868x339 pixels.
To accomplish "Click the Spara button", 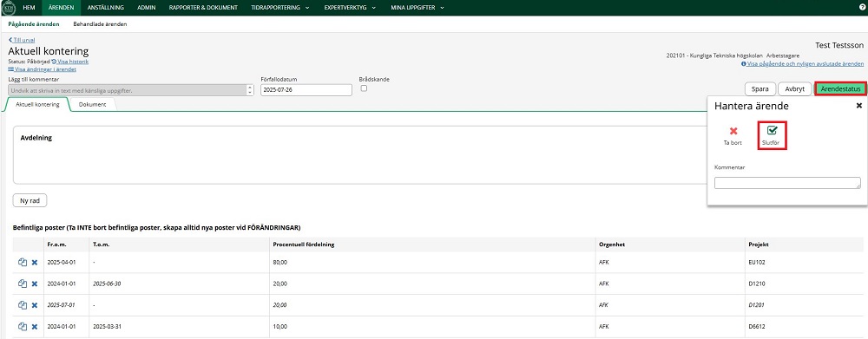I will (760, 88).
